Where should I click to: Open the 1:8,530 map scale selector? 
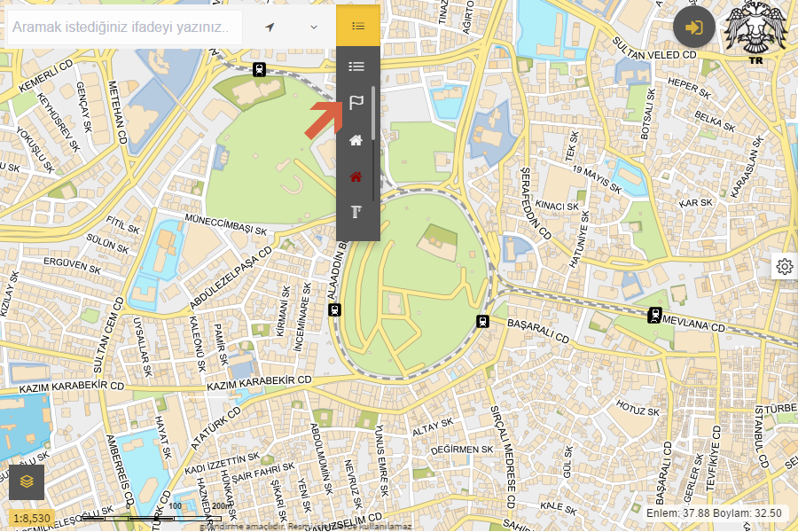(x=31, y=517)
